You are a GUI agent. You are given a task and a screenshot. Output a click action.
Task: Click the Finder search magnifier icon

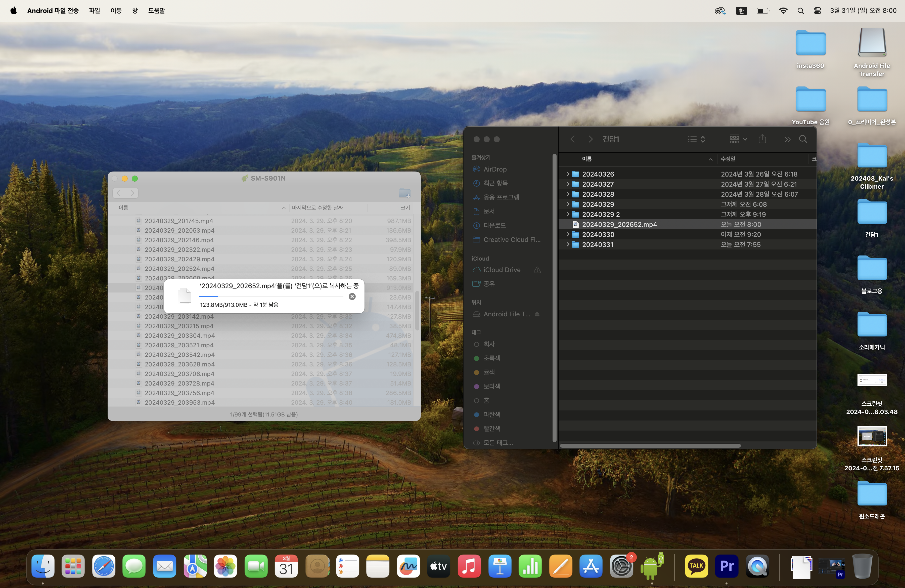[x=803, y=139]
